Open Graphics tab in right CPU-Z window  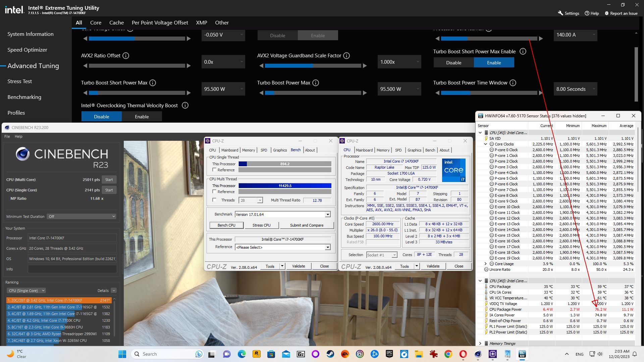tap(414, 150)
